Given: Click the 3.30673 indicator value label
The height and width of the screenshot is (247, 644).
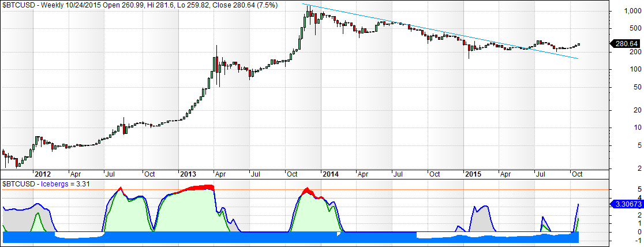Looking at the screenshot, I should pos(627,204).
